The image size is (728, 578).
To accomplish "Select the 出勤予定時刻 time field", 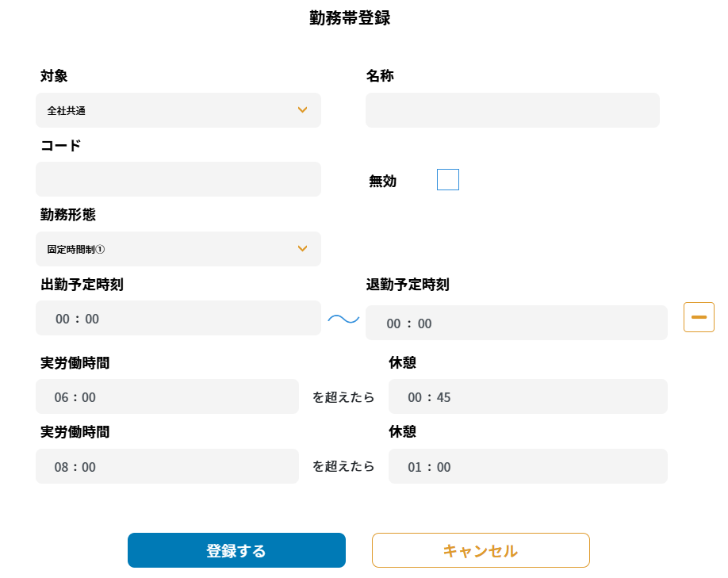I will (x=178, y=318).
